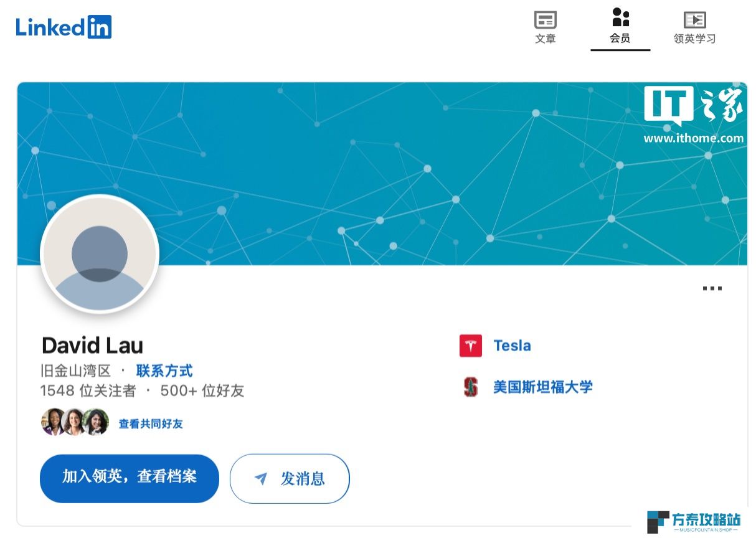
Task: Click the Tesla company logo
Action: tap(471, 346)
